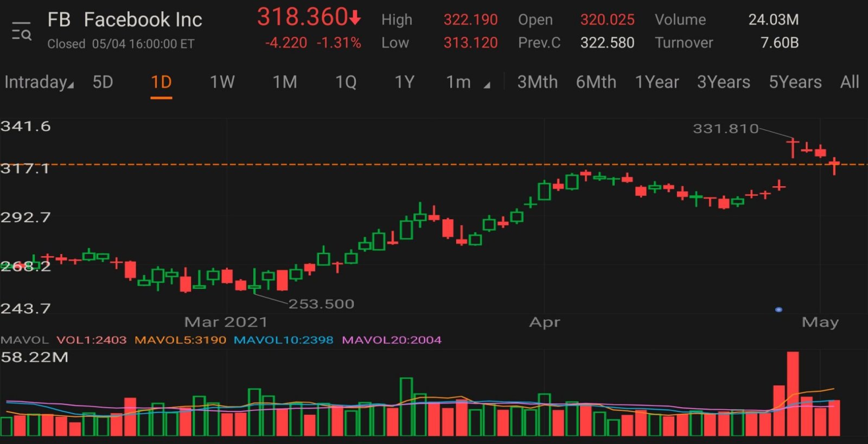
Task: Click the Low value 313.120
Action: [x=470, y=43]
